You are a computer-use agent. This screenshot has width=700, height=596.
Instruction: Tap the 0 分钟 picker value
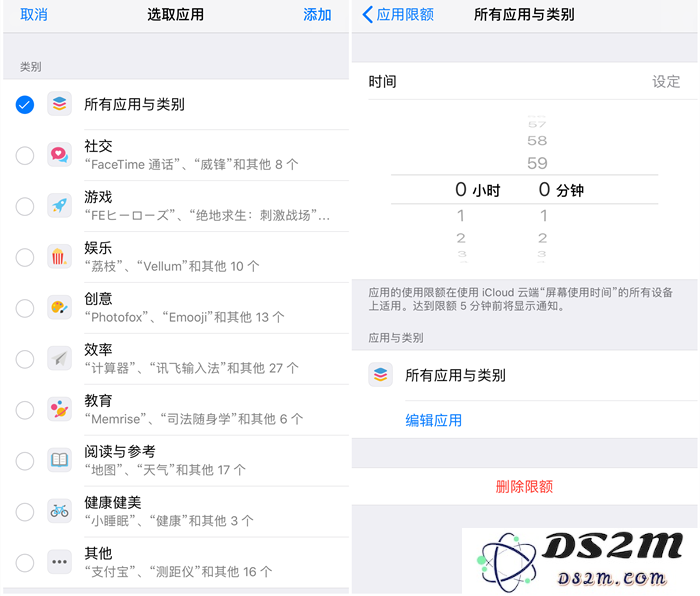(561, 190)
